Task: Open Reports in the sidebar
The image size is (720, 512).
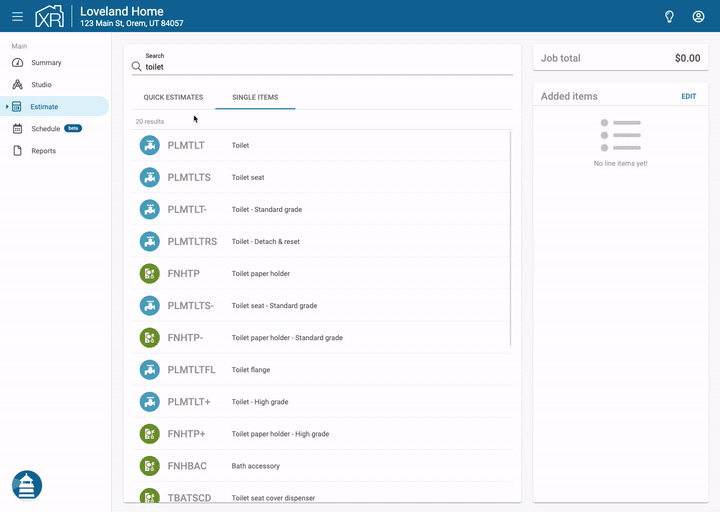Action: point(55,151)
